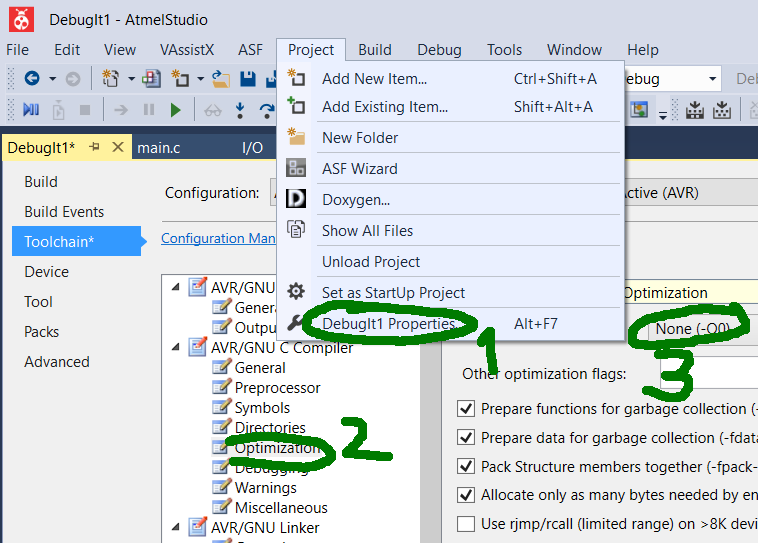Click the Step Into arrow icon

pos(240,110)
